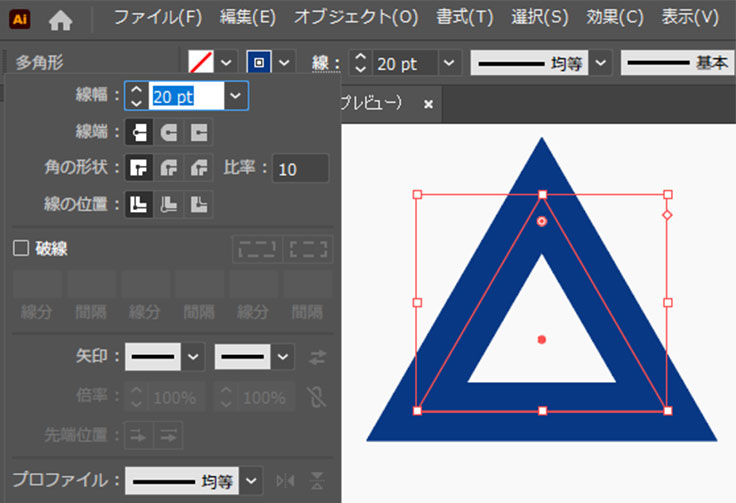Choose bevel join corner shape
Viewport: 736px width, 503px height.
click(x=200, y=168)
